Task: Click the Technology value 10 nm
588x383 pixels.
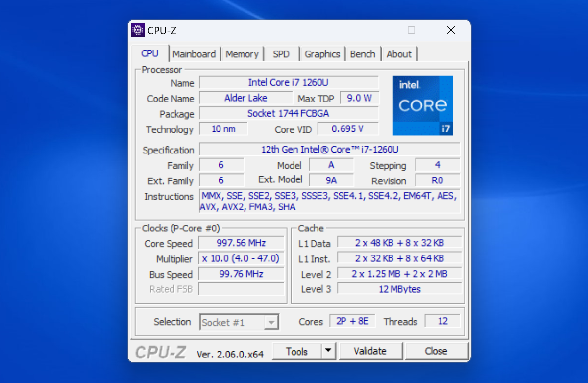Action: point(223,129)
